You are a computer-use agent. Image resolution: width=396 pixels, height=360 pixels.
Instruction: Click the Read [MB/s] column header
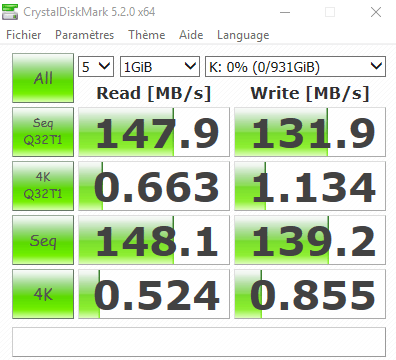pos(154,93)
